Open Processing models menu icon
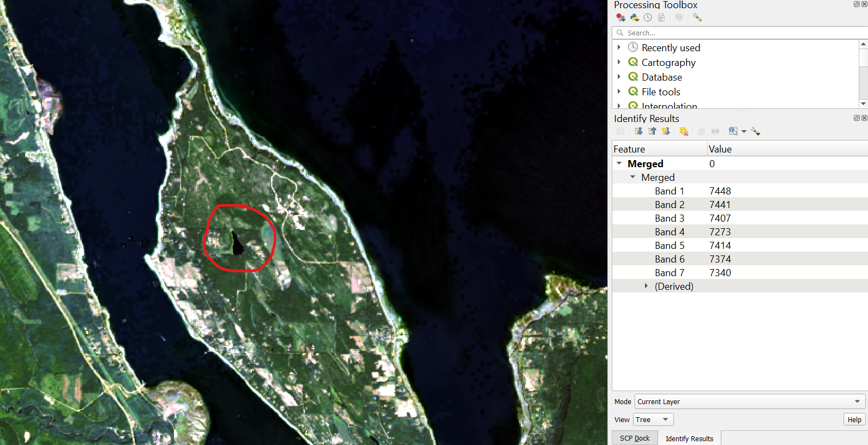868x445 pixels. (x=620, y=17)
